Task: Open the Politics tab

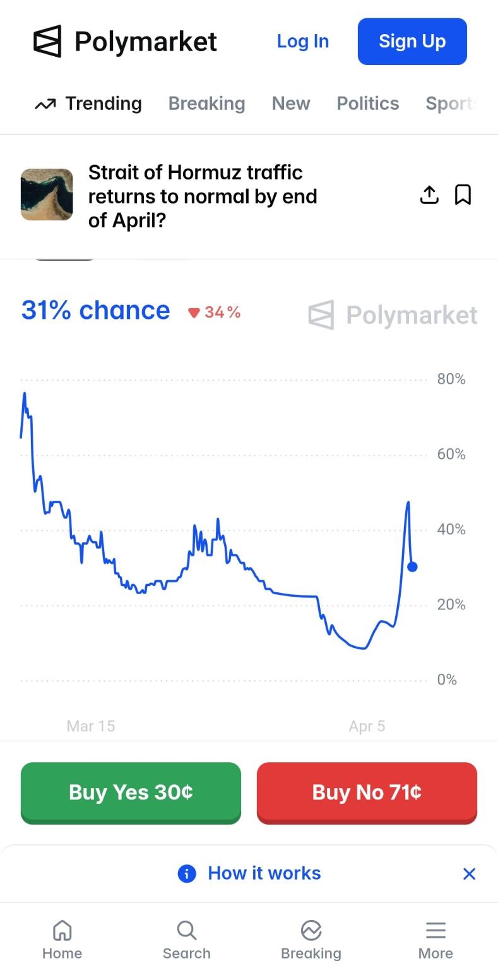Action: point(367,104)
